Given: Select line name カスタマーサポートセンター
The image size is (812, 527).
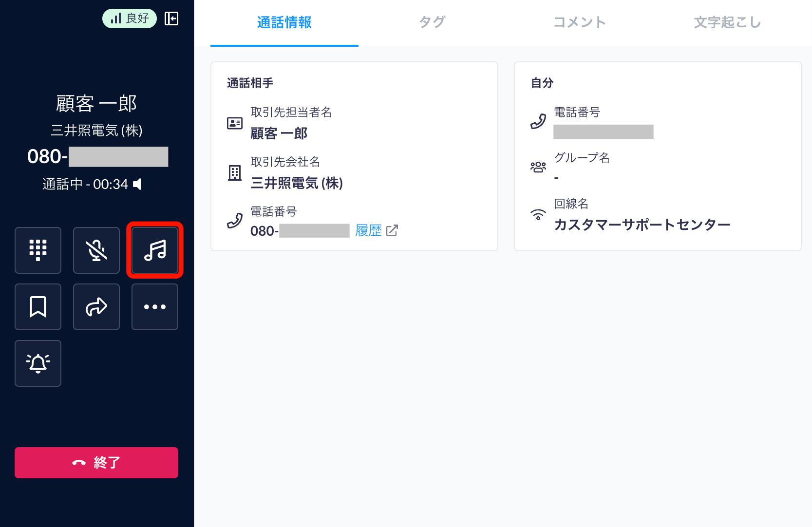Looking at the screenshot, I should pos(642,225).
